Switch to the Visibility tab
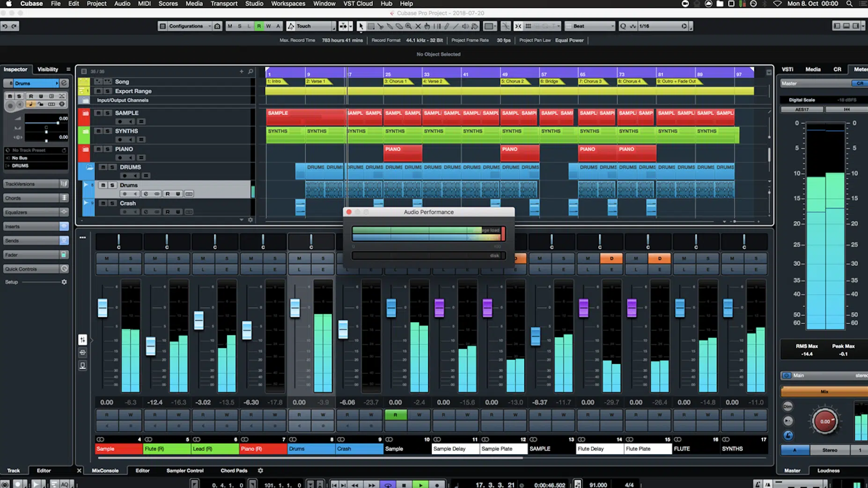 pyautogui.click(x=48, y=69)
